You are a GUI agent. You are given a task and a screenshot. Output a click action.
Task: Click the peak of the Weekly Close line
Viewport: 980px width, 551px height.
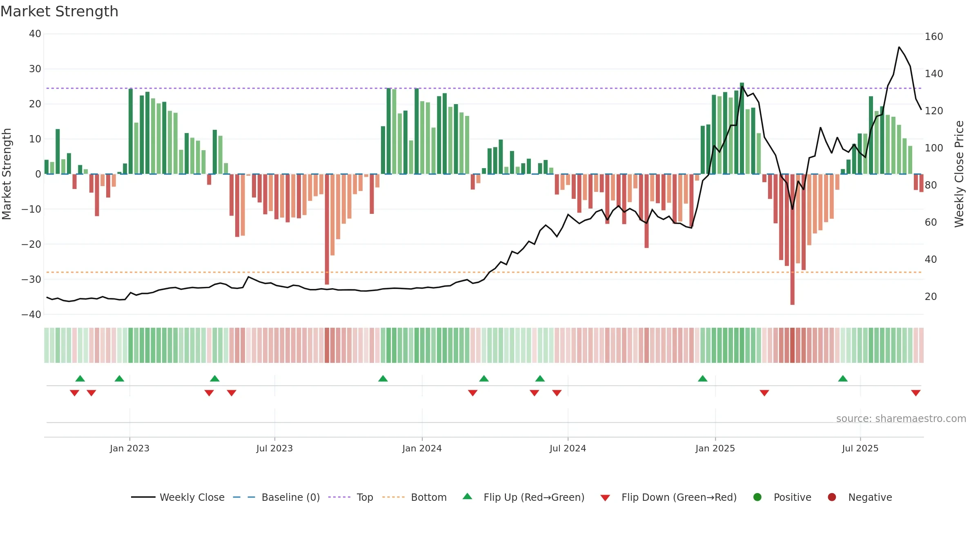point(899,47)
